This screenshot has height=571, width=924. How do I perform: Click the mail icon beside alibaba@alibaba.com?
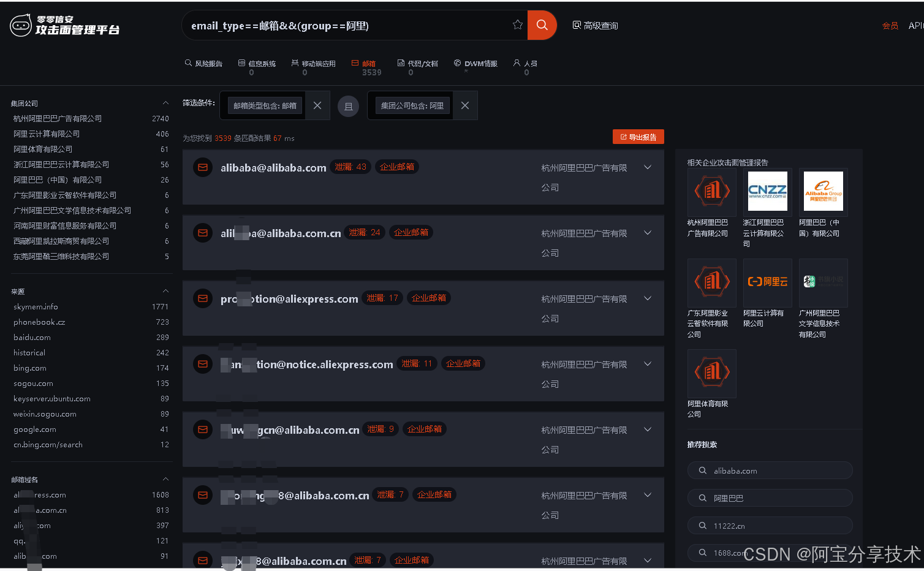pyautogui.click(x=203, y=167)
